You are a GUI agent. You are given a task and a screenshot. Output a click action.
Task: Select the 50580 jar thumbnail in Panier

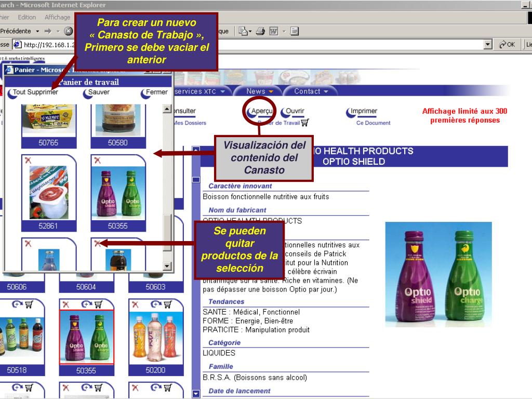[118, 120]
